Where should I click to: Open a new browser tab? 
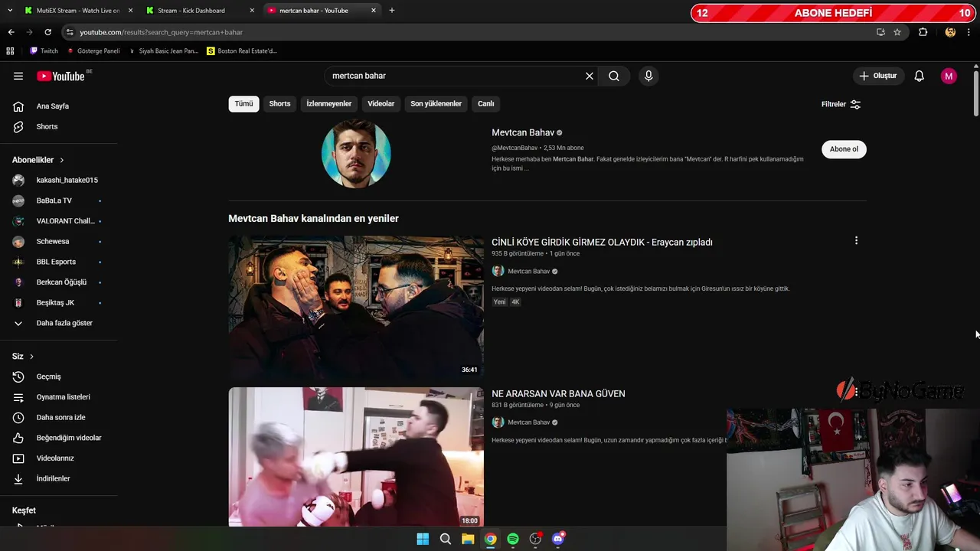(x=392, y=11)
